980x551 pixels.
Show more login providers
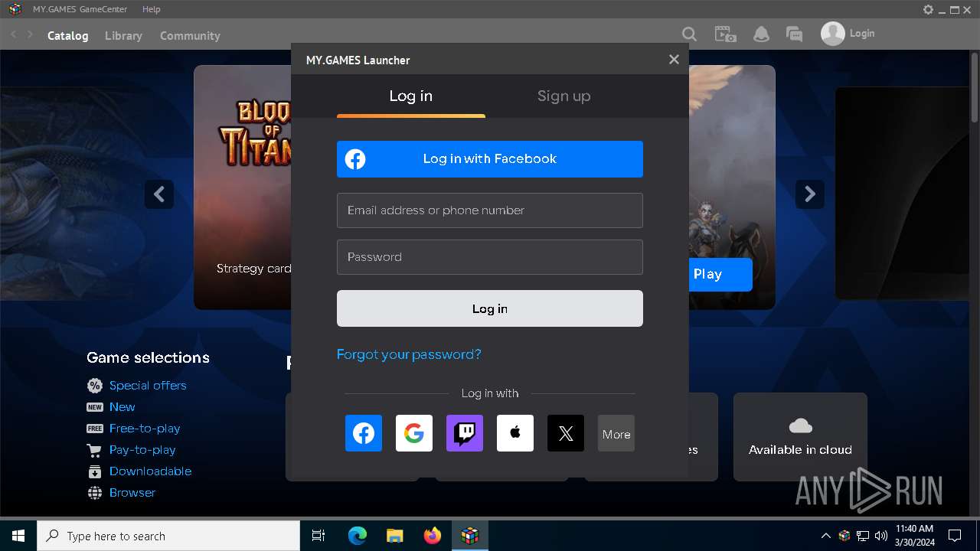[x=616, y=433]
